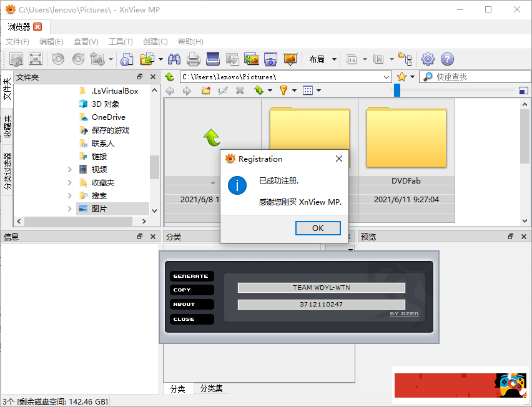Open the 编辑(E) menu
This screenshot has height=407, width=532.
pyautogui.click(x=51, y=42)
